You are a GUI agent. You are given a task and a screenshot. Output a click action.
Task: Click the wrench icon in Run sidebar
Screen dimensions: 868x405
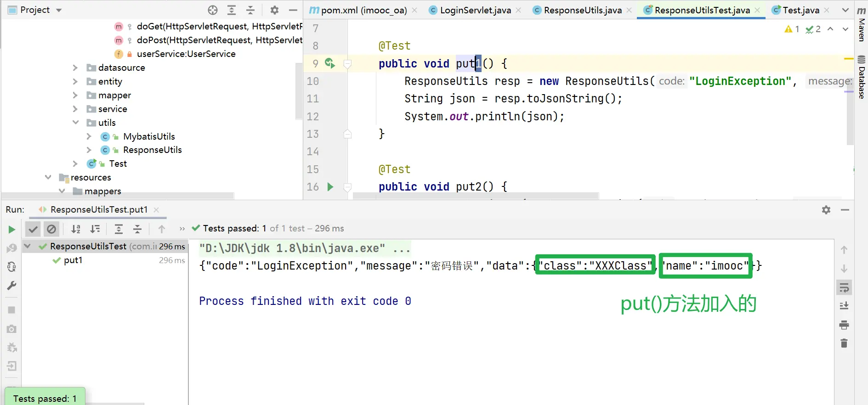11,286
